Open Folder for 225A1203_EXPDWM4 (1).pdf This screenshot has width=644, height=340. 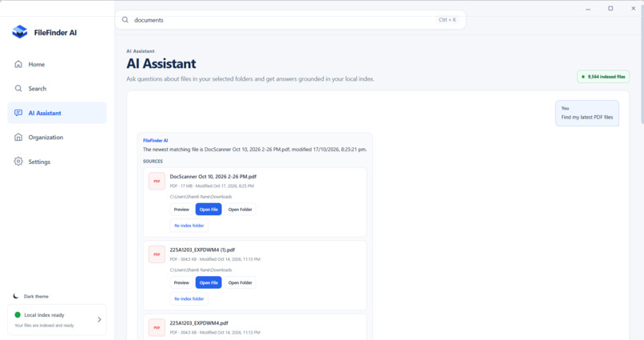pyautogui.click(x=240, y=282)
